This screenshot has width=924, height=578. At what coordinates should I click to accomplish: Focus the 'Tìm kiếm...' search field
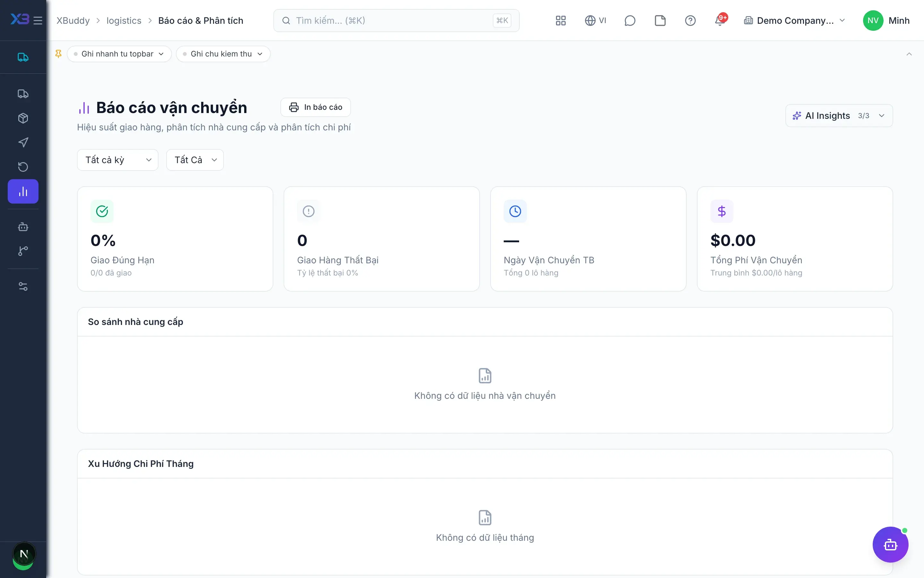[396, 20]
